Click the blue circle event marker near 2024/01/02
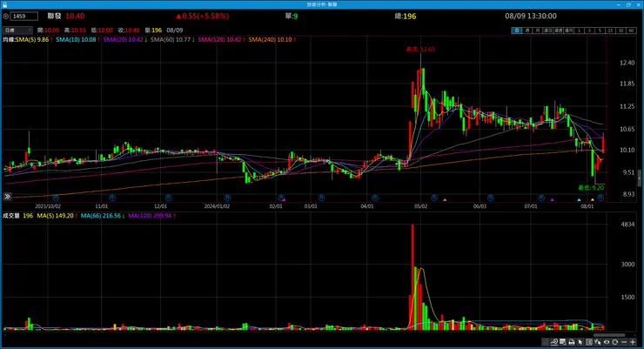The height and width of the screenshot is (349, 644). pos(227,198)
